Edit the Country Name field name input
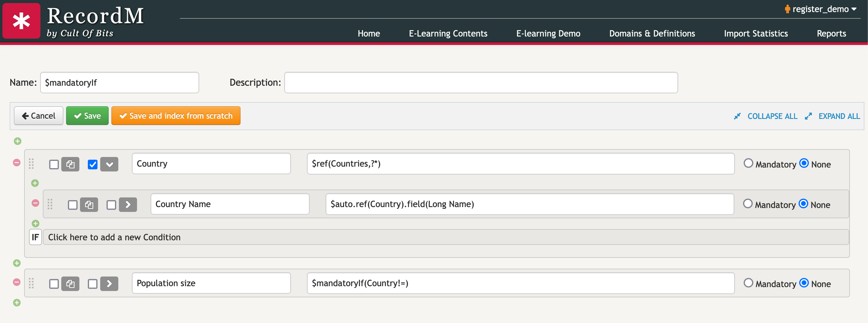868x323 pixels. 230,204
